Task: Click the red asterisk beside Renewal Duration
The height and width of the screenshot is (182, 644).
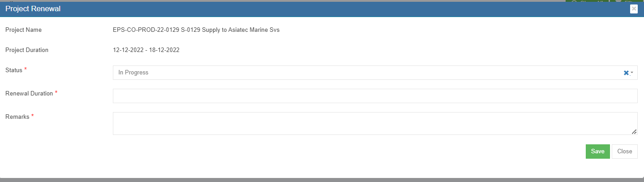Action: click(x=56, y=93)
